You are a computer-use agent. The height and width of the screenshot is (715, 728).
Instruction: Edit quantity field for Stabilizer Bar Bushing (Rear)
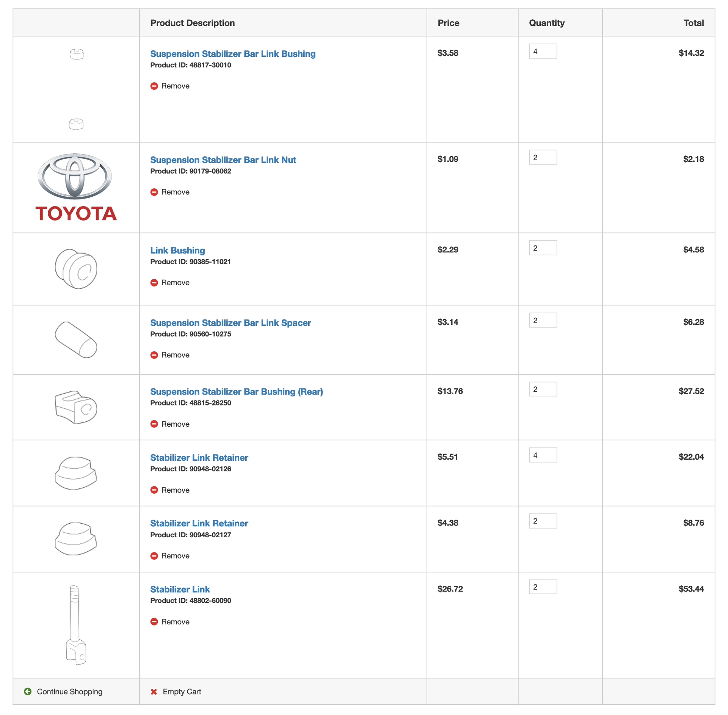[543, 389]
